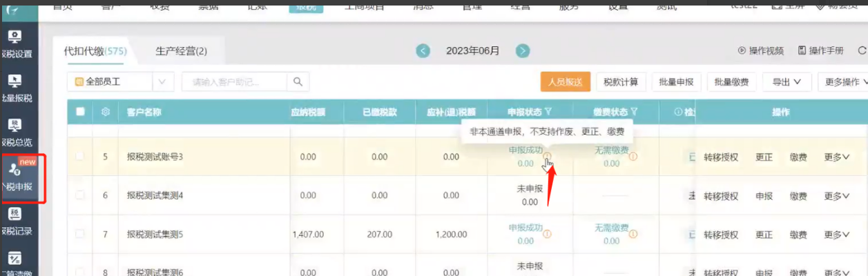Click the search magnifier icon
This screenshot has width=868, height=276.
click(298, 81)
